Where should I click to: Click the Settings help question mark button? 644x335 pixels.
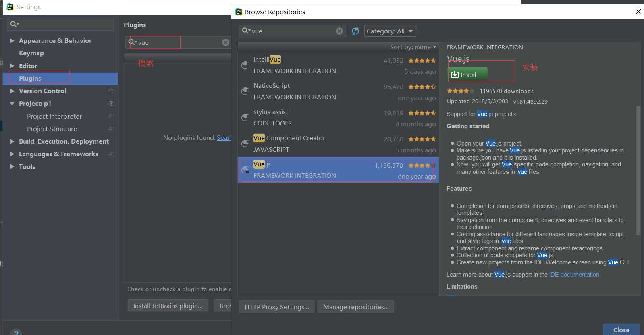tap(16, 332)
